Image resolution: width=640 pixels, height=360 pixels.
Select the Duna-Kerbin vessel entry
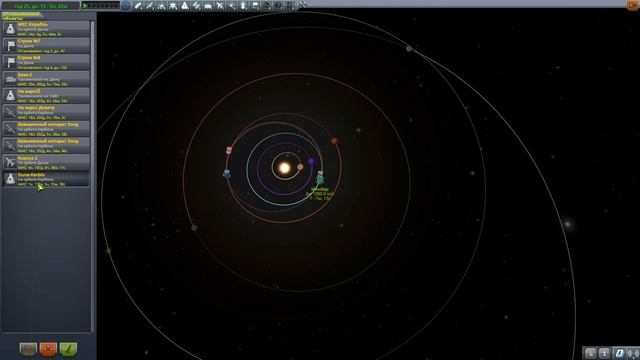tap(46, 179)
